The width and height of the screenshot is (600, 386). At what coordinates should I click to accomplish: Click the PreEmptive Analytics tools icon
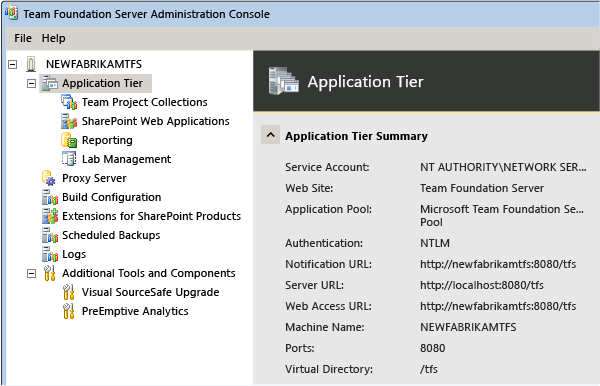point(68,311)
